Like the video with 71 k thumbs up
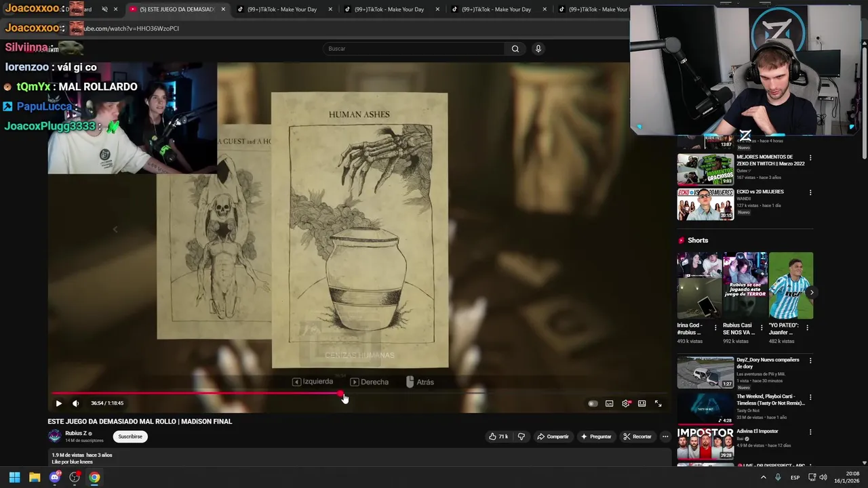The image size is (868, 488). [x=498, y=436]
